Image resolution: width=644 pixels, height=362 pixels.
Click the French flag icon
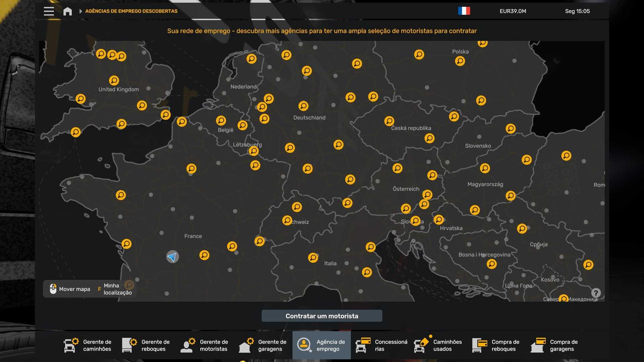click(464, 11)
